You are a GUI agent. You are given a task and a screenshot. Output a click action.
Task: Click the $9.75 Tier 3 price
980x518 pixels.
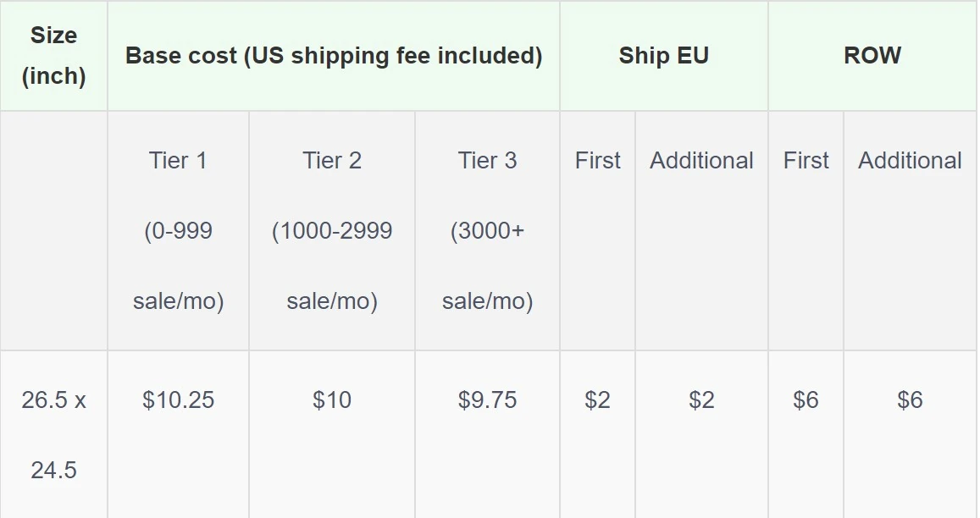(x=487, y=400)
